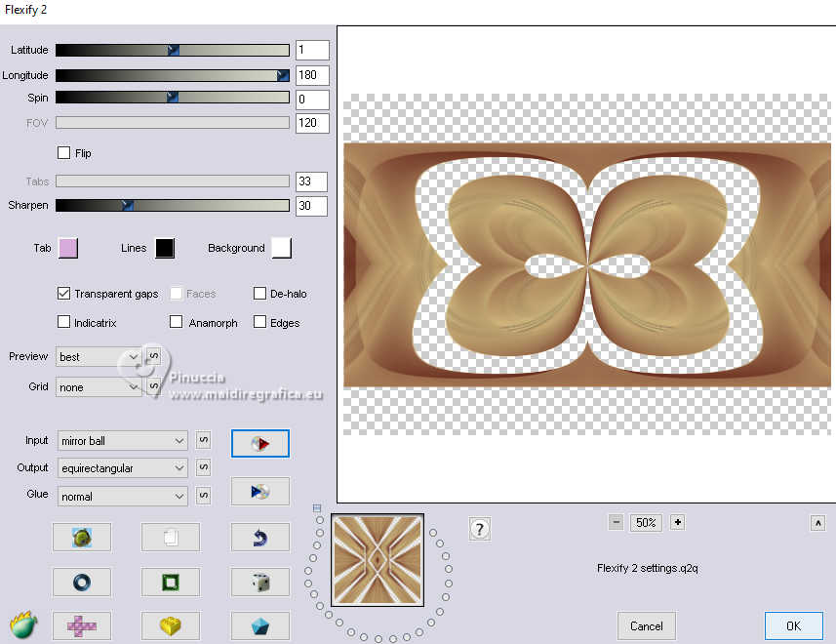Expand the Glue dropdown set to normal
836x644 pixels.
pyautogui.click(x=122, y=497)
